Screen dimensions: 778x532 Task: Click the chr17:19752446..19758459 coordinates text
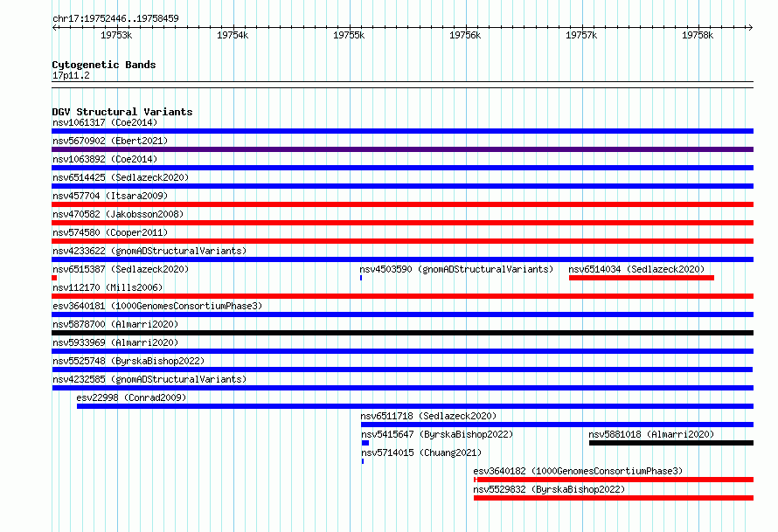tap(115, 18)
